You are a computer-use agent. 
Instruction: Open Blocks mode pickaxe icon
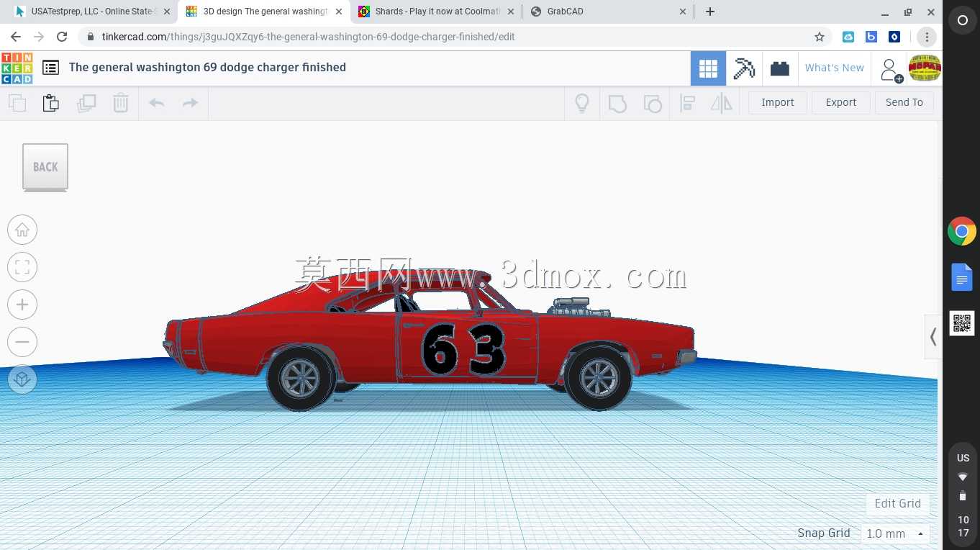tap(744, 68)
